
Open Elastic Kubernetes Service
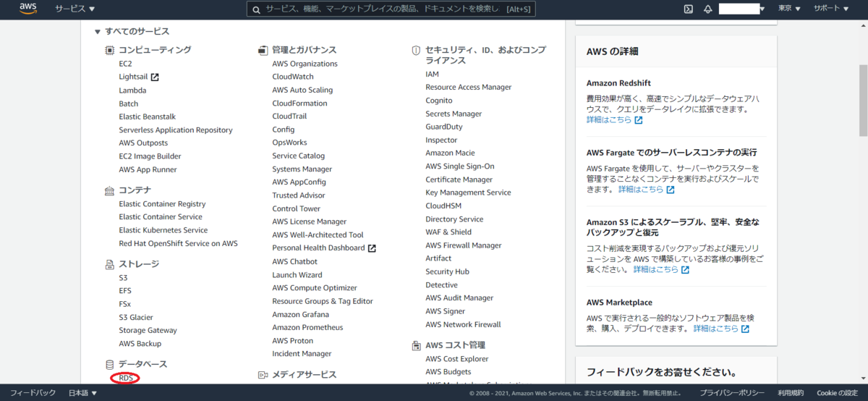click(163, 230)
